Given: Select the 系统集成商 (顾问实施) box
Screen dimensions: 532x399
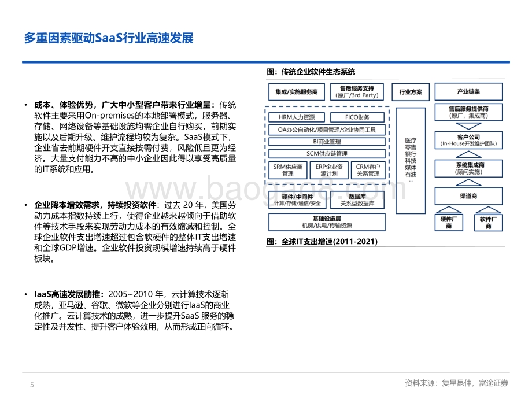Looking at the screenshot, I should [468, 169].
